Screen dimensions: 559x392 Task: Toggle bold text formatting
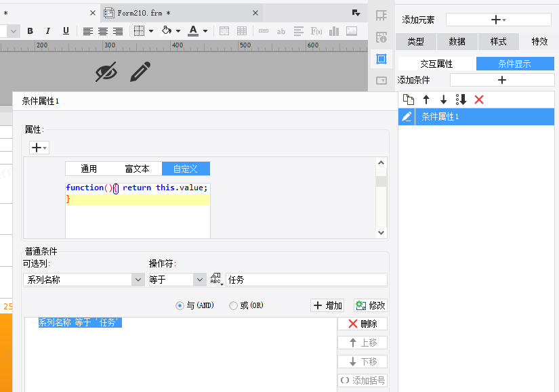(x=30, y=31)
